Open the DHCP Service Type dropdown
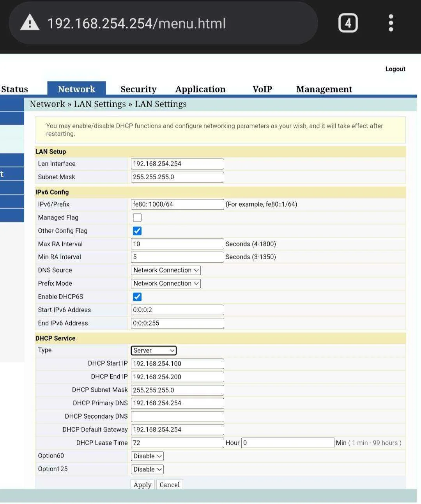The image size is (421, 504). 154,350
